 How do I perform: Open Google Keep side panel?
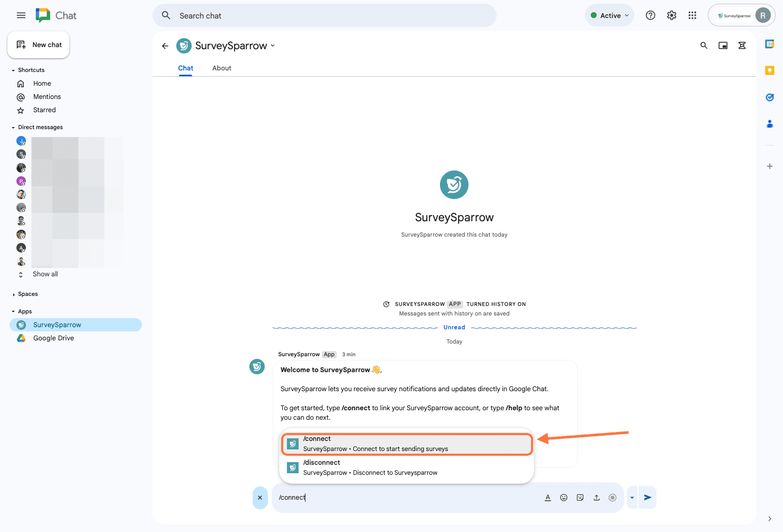coord(770,70)
